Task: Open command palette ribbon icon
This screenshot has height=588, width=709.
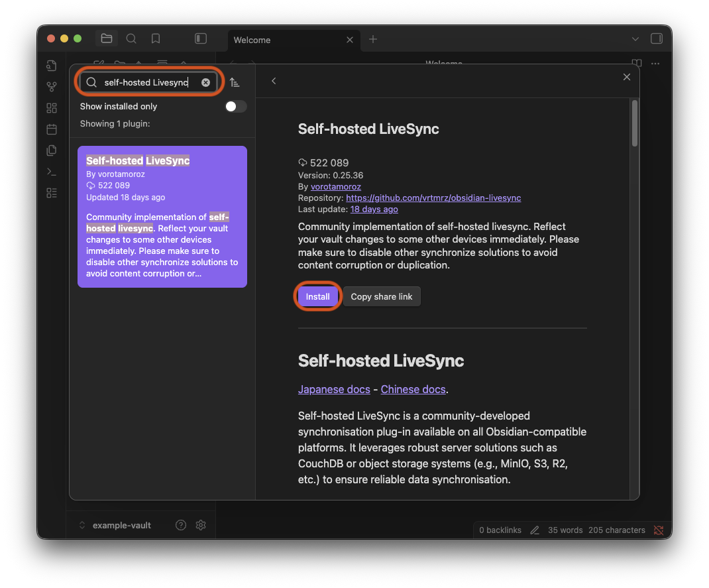Action: pyautogui.click(x=52, y=172)
